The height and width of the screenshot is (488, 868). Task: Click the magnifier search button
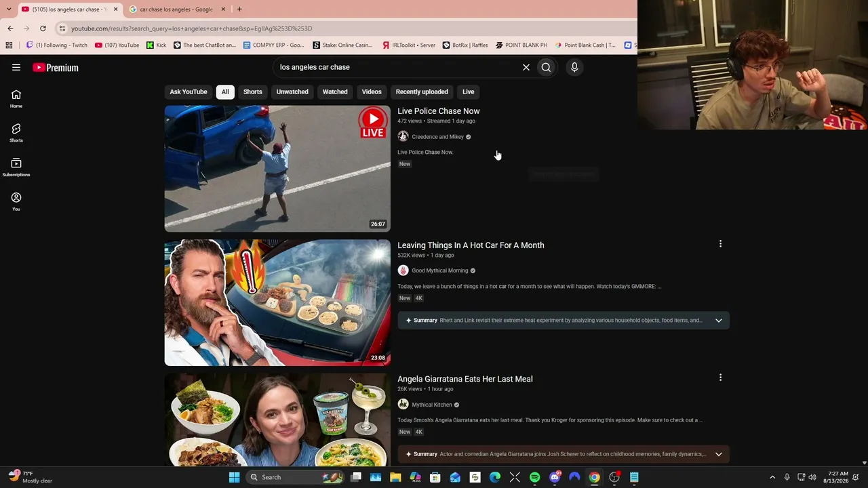point(546,67)
